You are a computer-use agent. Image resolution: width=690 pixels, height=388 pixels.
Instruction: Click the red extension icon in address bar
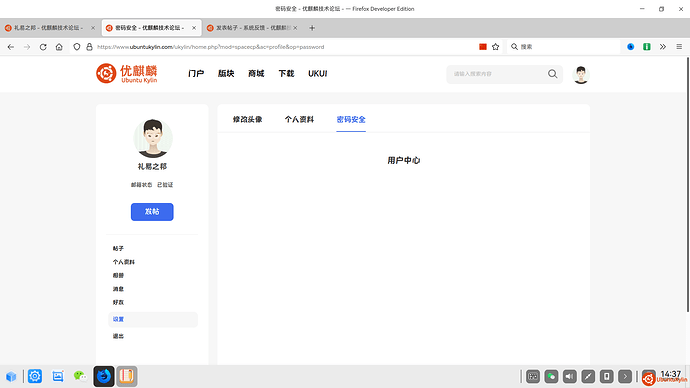(483, 47)
